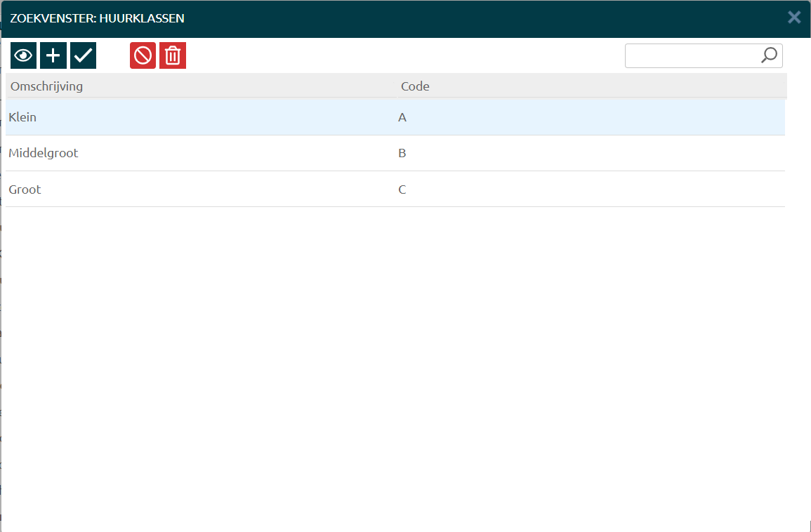Click the magnifying glass search icon
This screenshot has width=811, height=532.
(769, 55)
